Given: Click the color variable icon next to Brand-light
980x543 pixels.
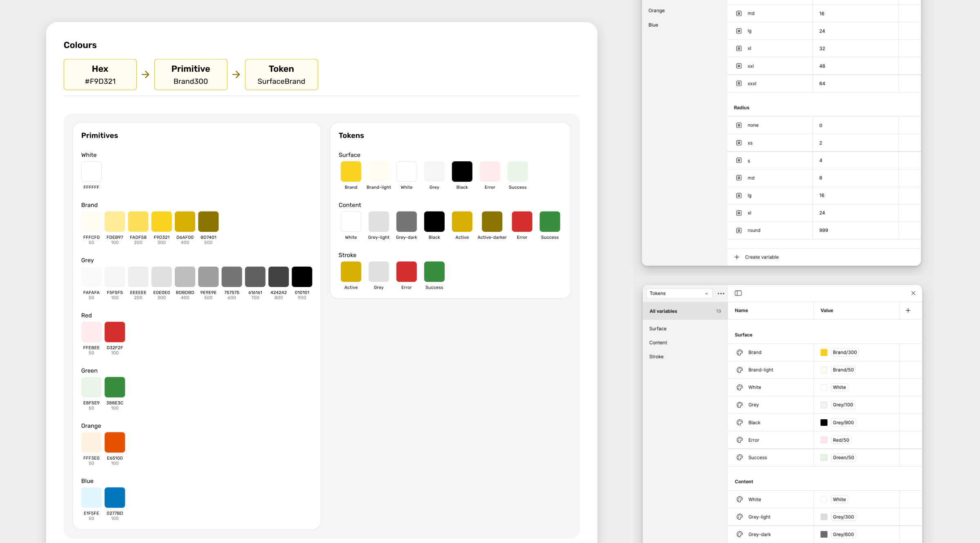Looking at the screenshot, I should point(739,370).
